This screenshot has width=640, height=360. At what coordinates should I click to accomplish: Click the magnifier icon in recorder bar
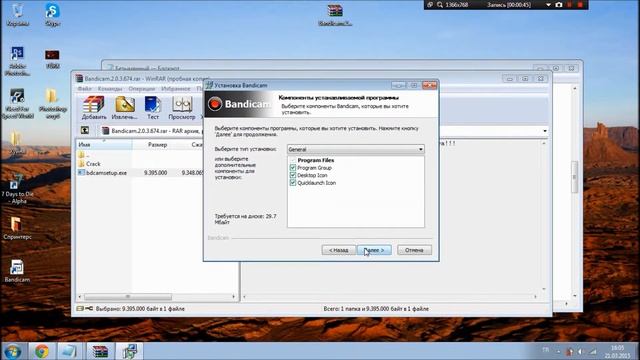tap(440, 5)
